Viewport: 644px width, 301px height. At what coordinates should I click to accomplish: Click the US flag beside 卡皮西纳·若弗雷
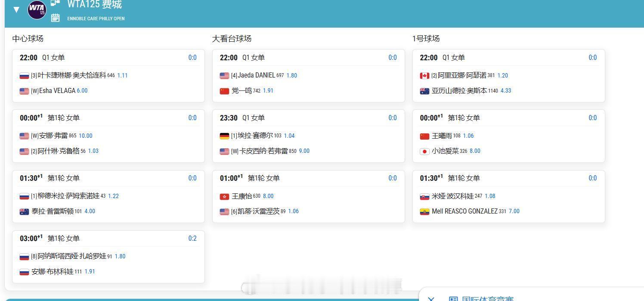[x=224, y=152]
